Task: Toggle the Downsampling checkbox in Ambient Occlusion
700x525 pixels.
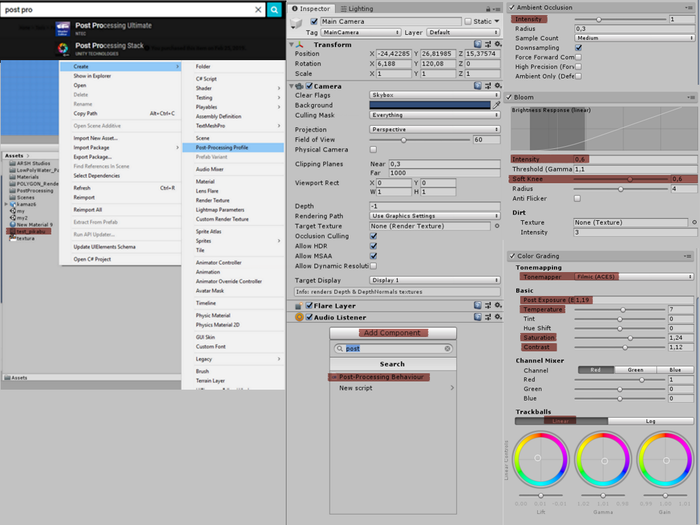Action: [x=580, y=47]
